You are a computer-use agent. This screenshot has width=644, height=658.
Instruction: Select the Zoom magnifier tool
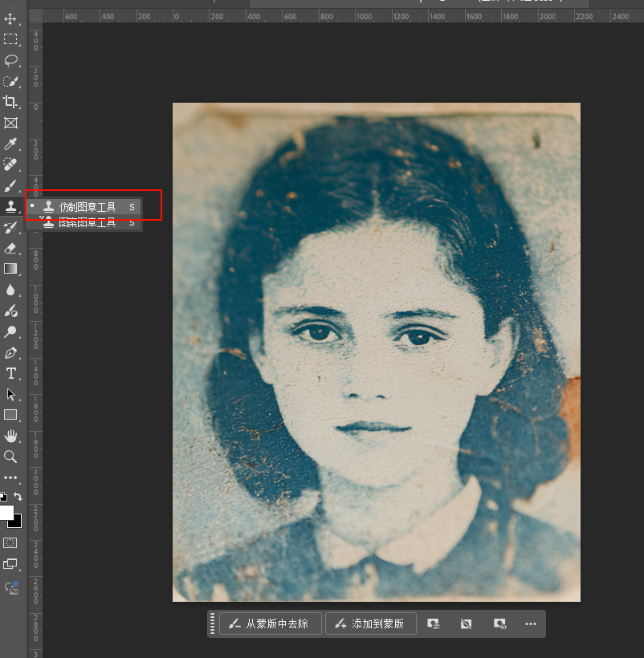[x=10, y=457]
